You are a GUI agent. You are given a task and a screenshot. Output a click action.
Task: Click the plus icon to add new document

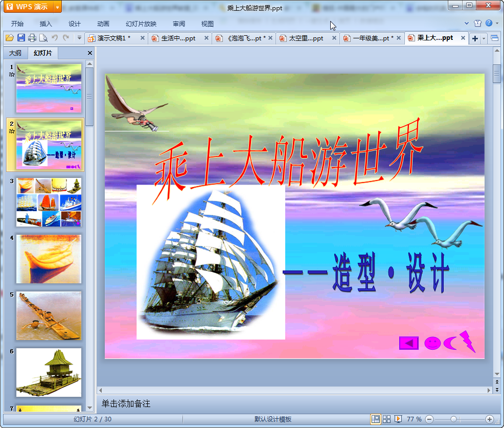click(475, 38)
